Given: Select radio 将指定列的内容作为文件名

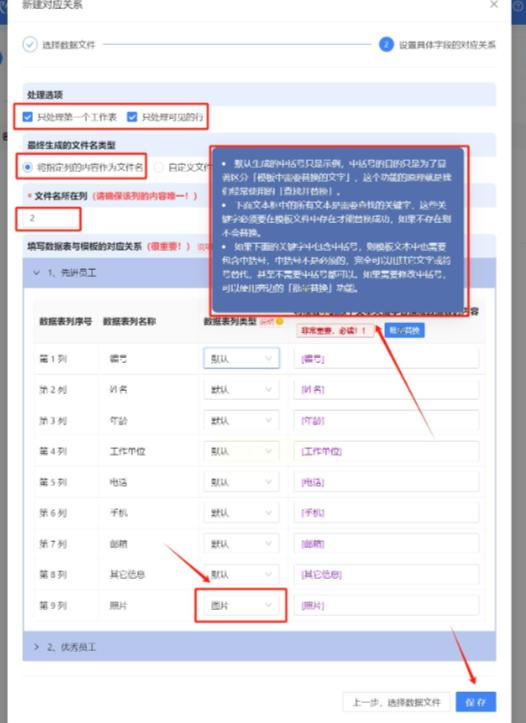Looking at the screenshot, I should (x=28, y=167).
